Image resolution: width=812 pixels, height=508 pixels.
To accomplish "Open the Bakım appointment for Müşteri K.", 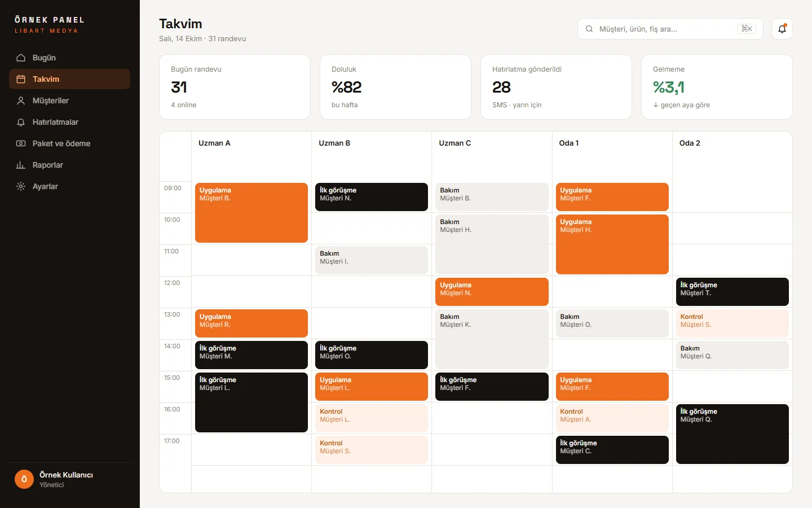I will (x=492, y=339).
